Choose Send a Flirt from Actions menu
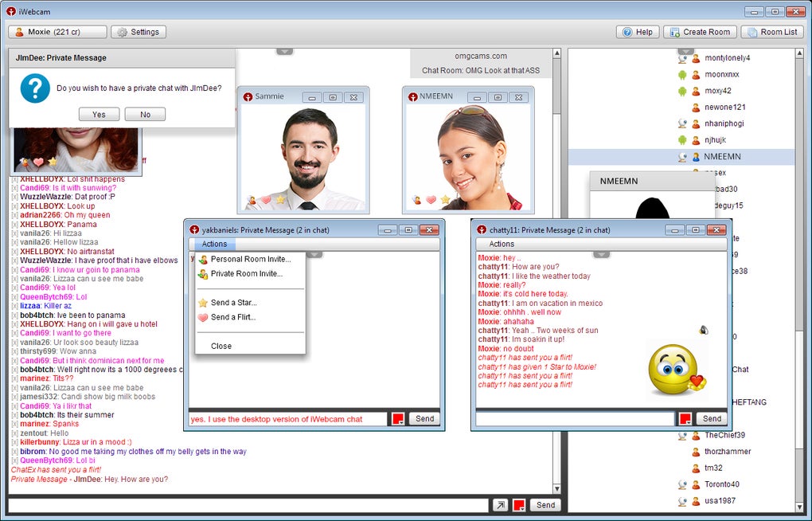 coord(232,317)
